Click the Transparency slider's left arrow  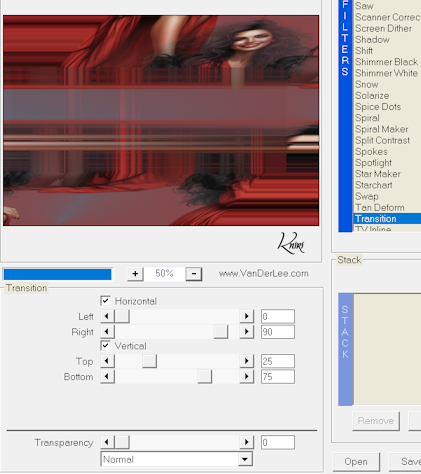tap(107, 442)
